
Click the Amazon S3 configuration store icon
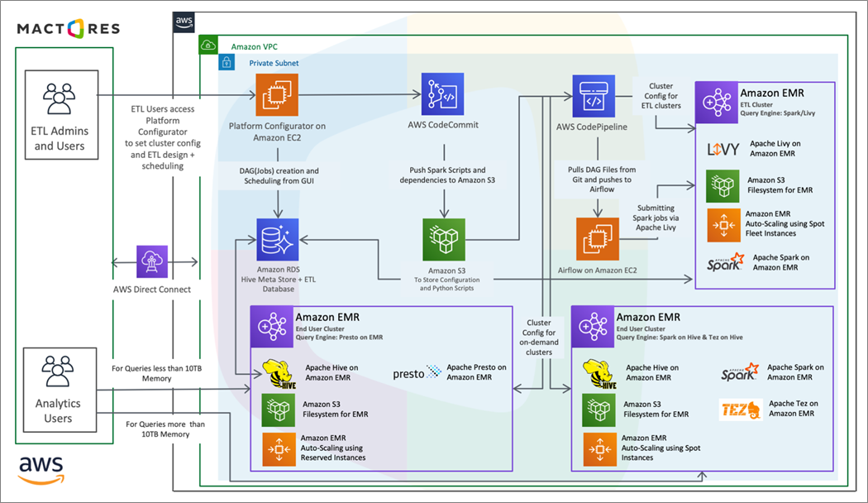pyautogui.click(x=444, y=239)
